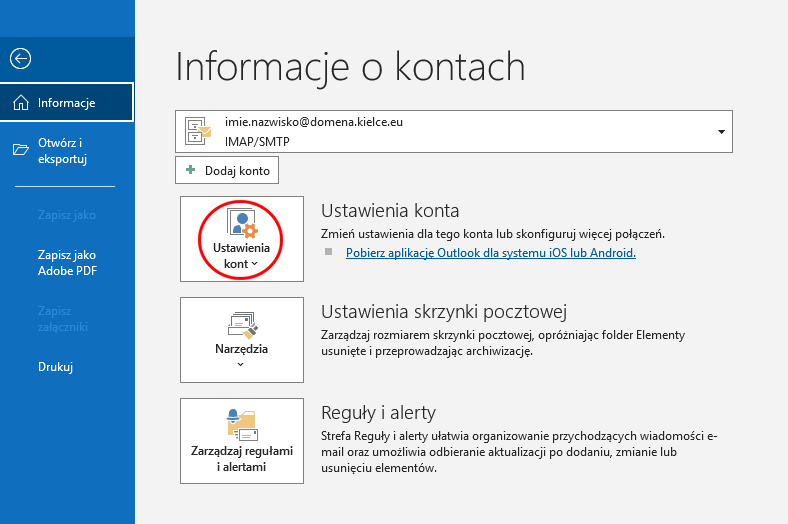
Task: Click the IMAP account mailbox icon
Action: point(198,131)
